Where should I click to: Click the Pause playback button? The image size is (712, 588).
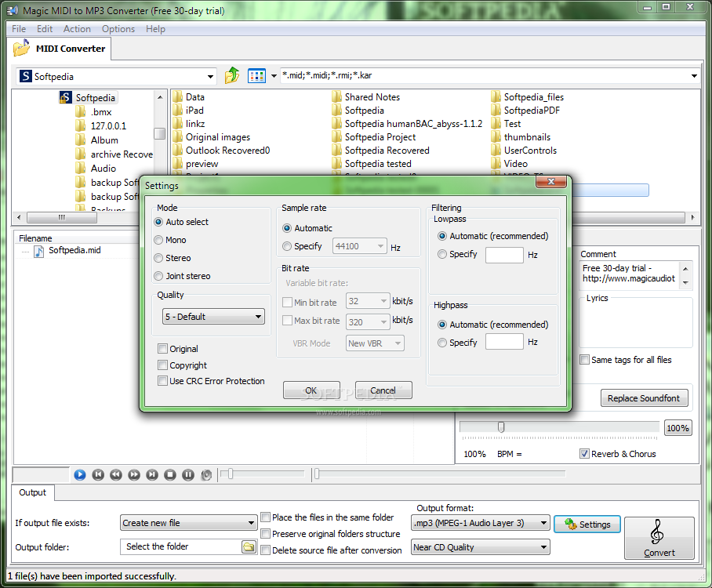pos(188,475)
